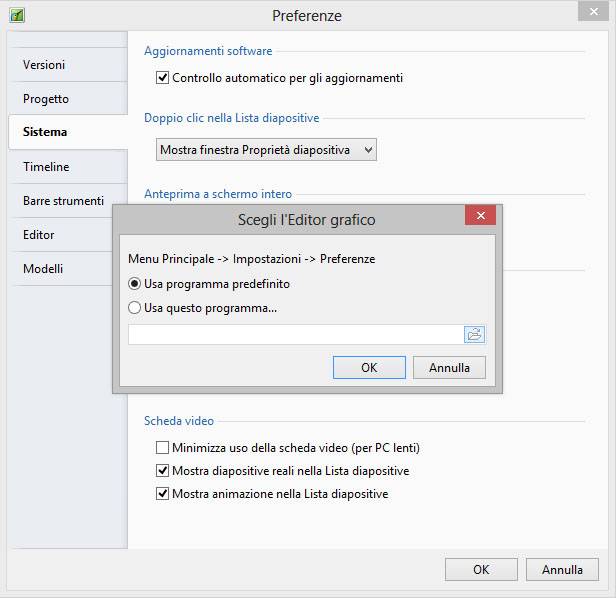Go to the Timeline preferences tab
616x598 pixels.
coord(46,167)
